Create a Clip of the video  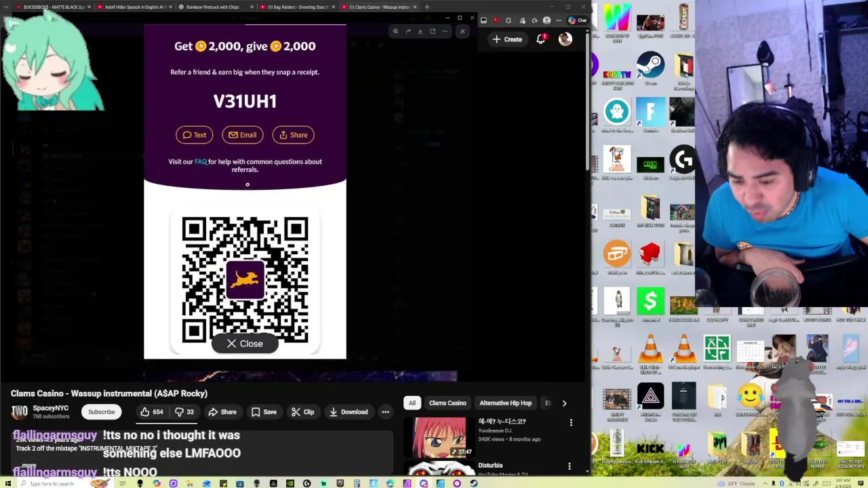302,412
